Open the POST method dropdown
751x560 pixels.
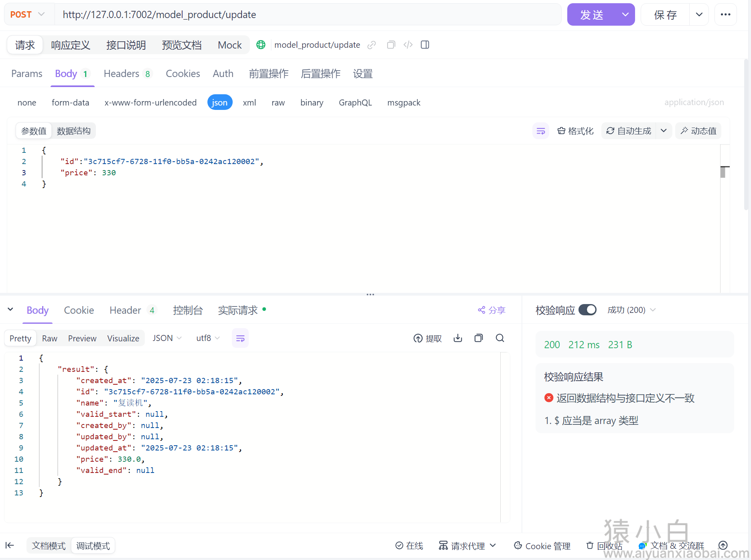pyautogui.click(x=28, y=15)
